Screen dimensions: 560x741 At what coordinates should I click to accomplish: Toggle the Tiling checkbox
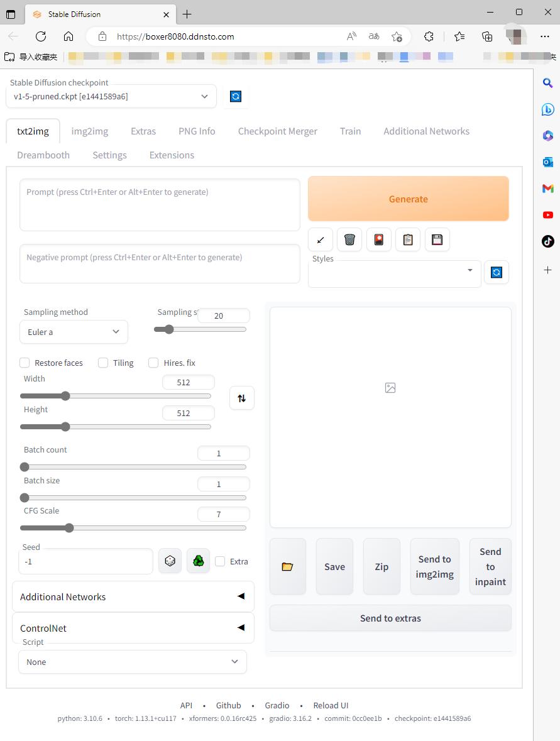(103, 363)
